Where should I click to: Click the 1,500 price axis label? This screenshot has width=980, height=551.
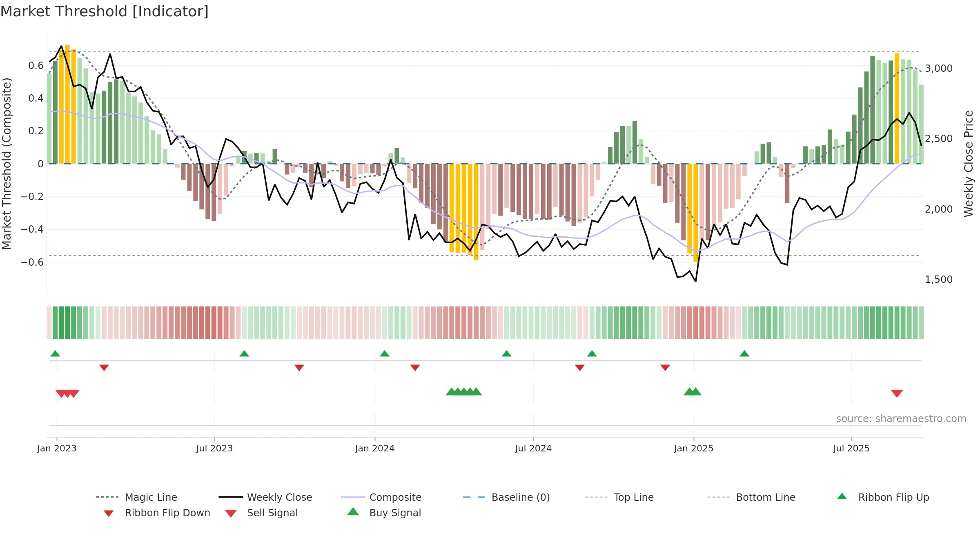click(x=939, y=280)
